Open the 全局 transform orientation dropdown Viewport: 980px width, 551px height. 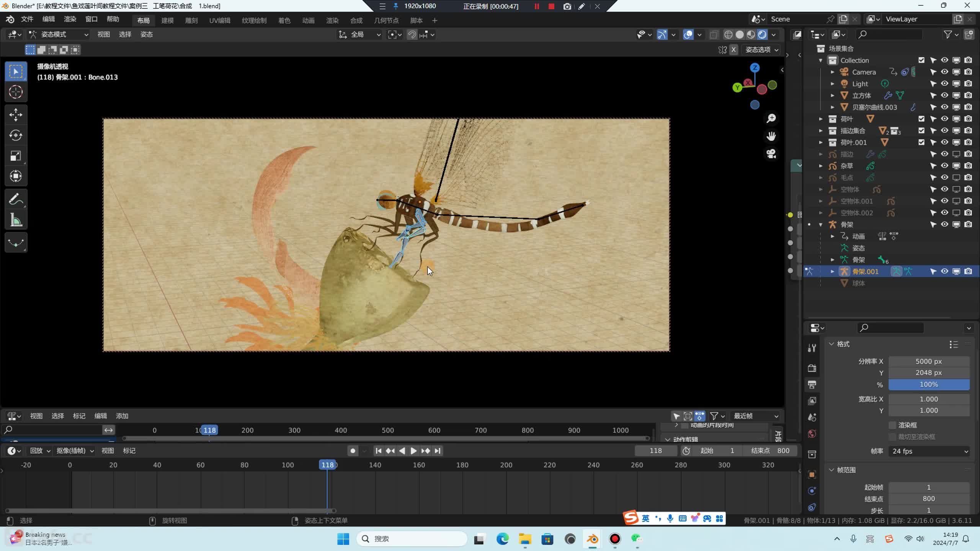click(x=360, y=35)
